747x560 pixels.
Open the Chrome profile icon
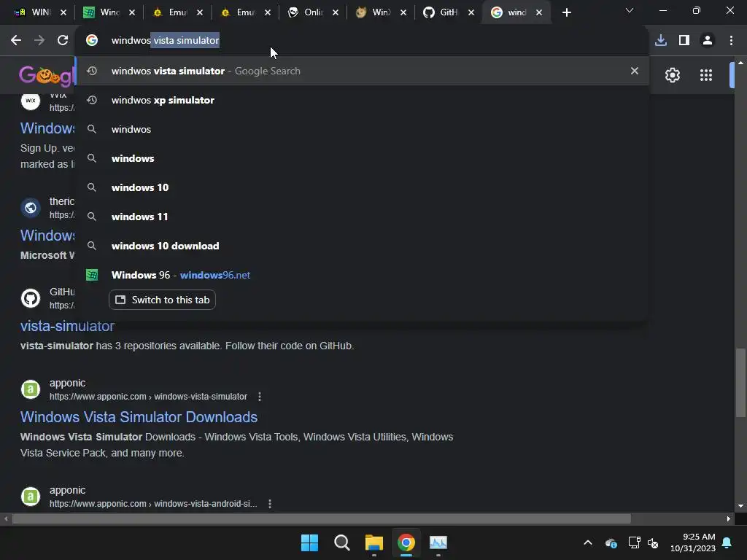coord(708,41)
